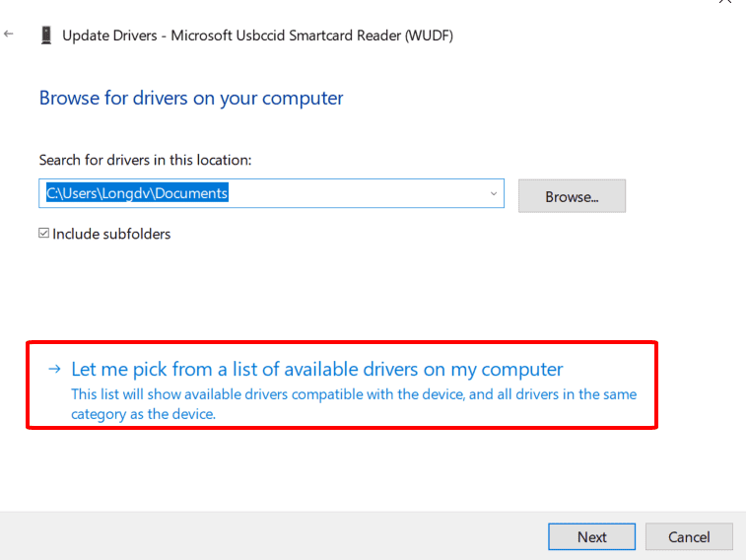Click the arrow icon beside Let me pick

click(55, 369)
